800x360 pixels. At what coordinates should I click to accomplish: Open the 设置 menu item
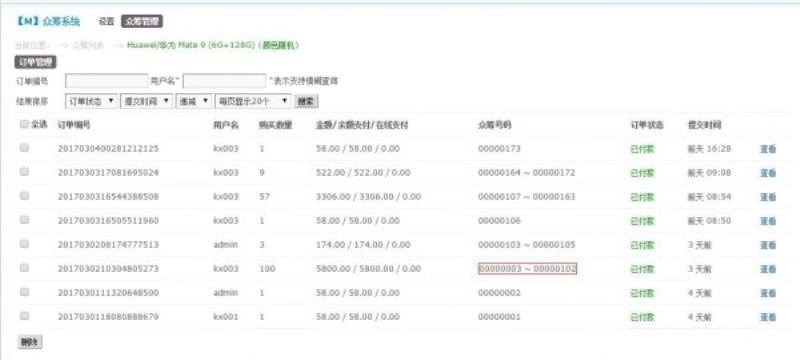point(106,21)
